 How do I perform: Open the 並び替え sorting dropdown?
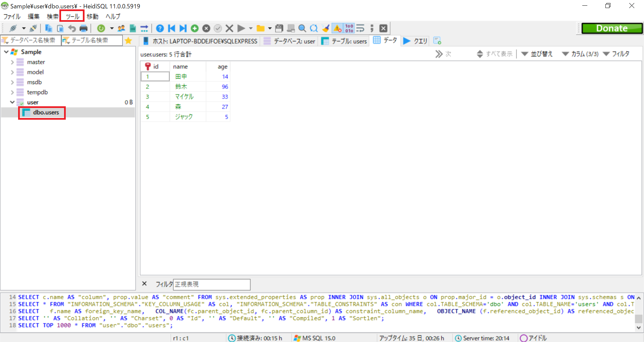click(537, 54)
